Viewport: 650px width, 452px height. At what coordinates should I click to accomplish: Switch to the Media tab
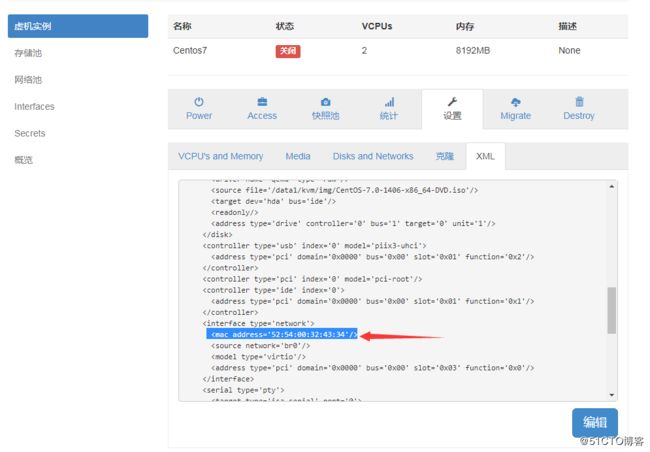point(298,156)
